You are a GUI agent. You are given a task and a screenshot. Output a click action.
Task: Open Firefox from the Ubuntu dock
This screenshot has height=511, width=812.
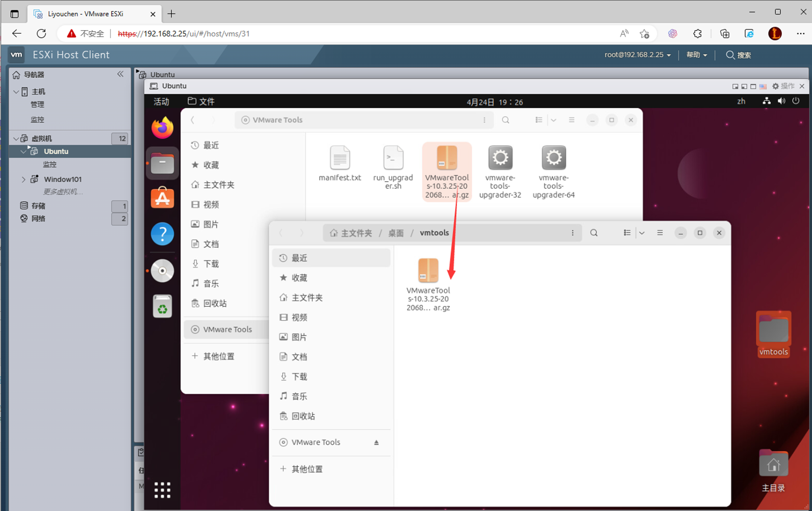click(162, 128)
